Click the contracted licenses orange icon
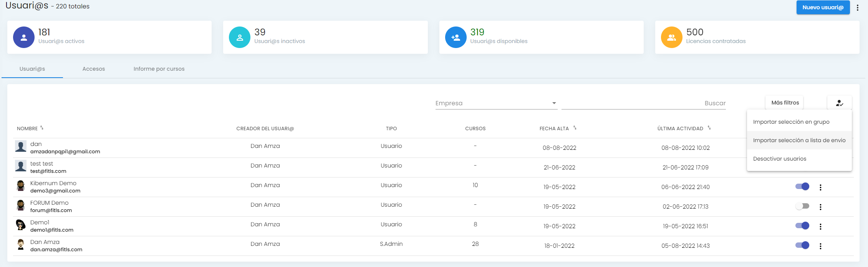This screenshot has height=267, width=868. (671, 37)
